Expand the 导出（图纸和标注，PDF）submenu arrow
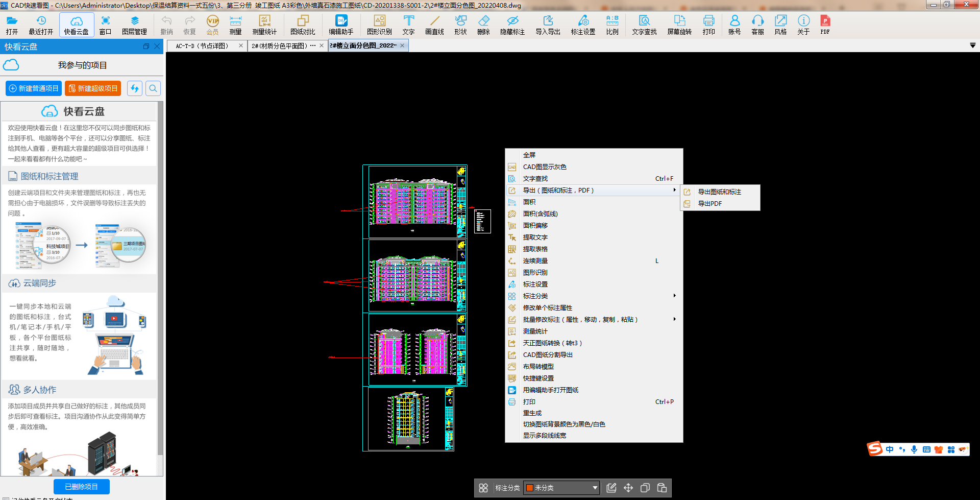Image resolution: width=980 pixels, height=500 pixels. tap(674, 190)
